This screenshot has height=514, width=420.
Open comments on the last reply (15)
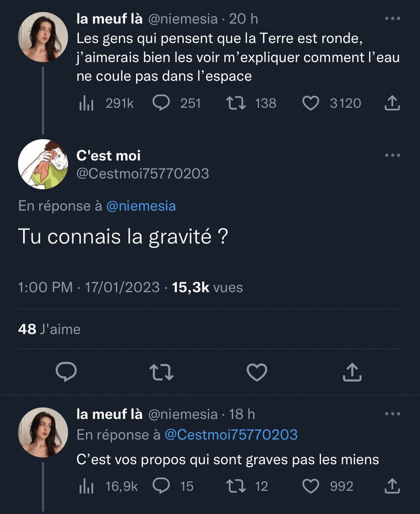pos(173,486)
